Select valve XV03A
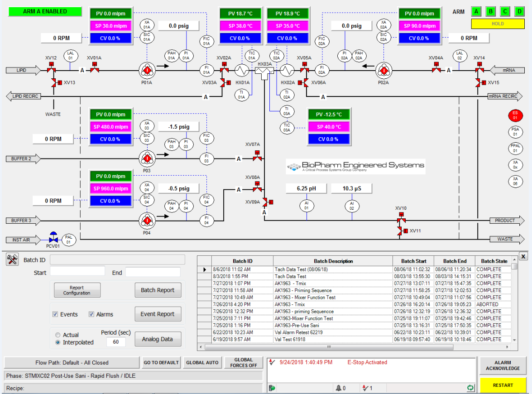 pyautogui.click(x=225, y=82)
